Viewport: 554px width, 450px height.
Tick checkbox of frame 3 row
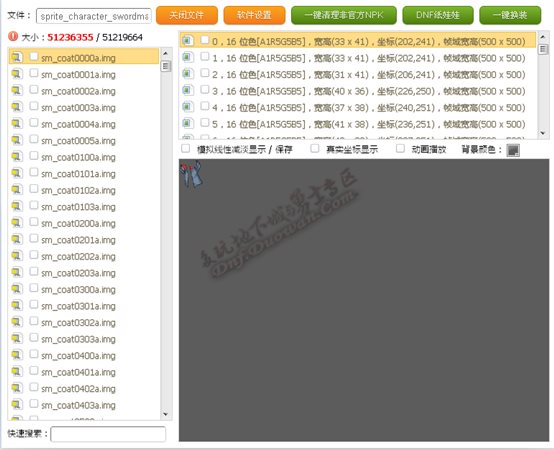click(205, 90)
